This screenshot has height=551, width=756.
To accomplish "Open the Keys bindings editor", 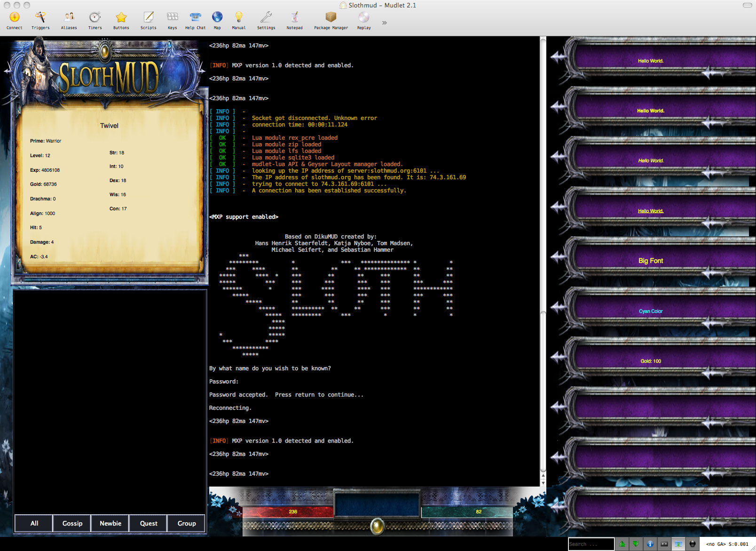I will (173, 21).
